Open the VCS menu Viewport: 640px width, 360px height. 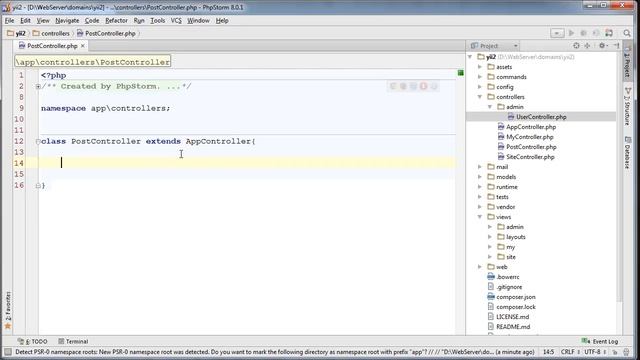(x=176, y=20)
